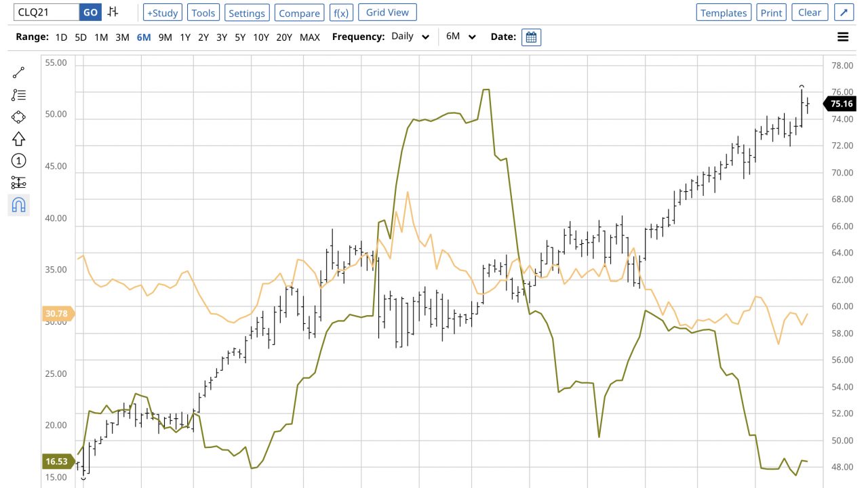Viewport: 868px width, 488px height.
Task: Toggle the magnet snap mode
Action: pos(18,204)
